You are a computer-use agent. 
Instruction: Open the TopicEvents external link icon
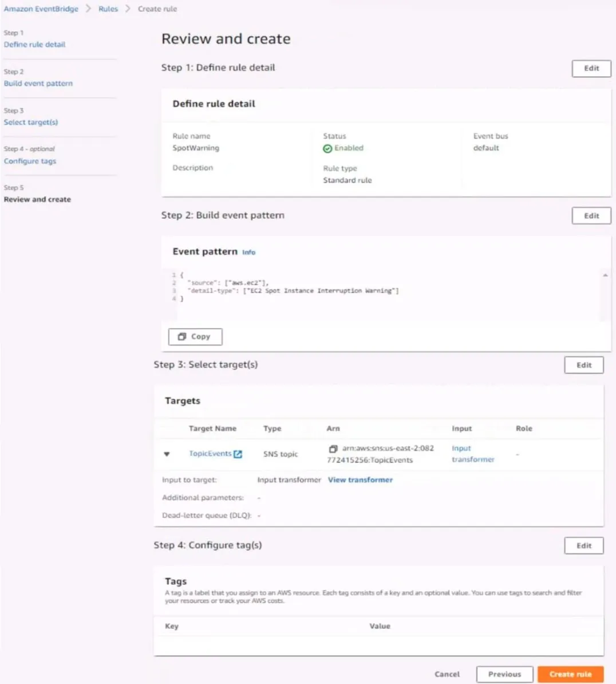point(238,454)
